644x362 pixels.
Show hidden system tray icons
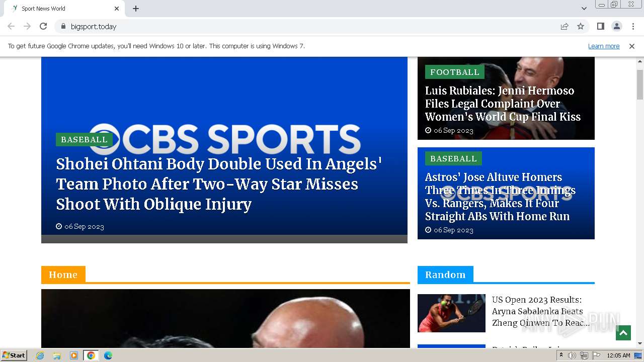[x=561, y=355]
